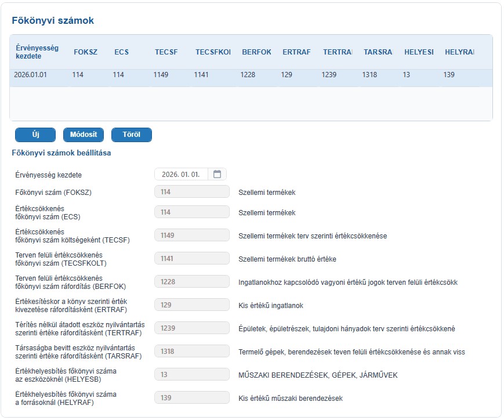This screenshot has height=420, width=504.
Task: Focus the Érvényesség kezdete date field
Action: [x=180, y=174]
